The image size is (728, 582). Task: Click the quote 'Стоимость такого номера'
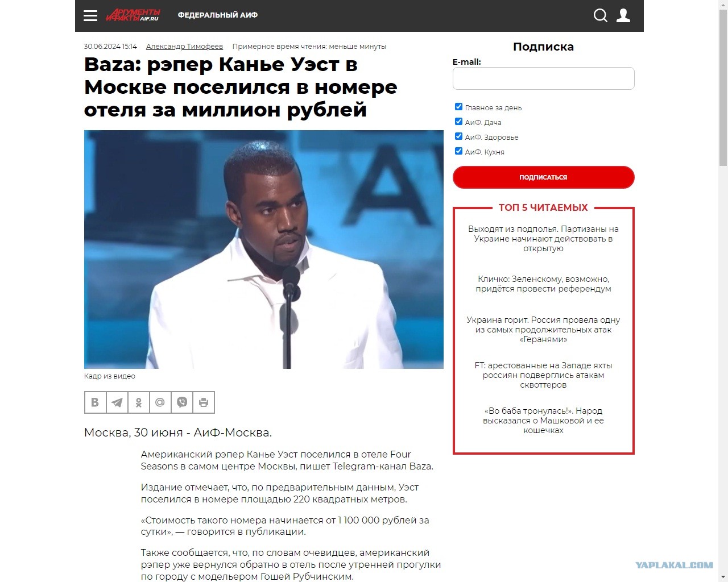[x=285, y=526]
